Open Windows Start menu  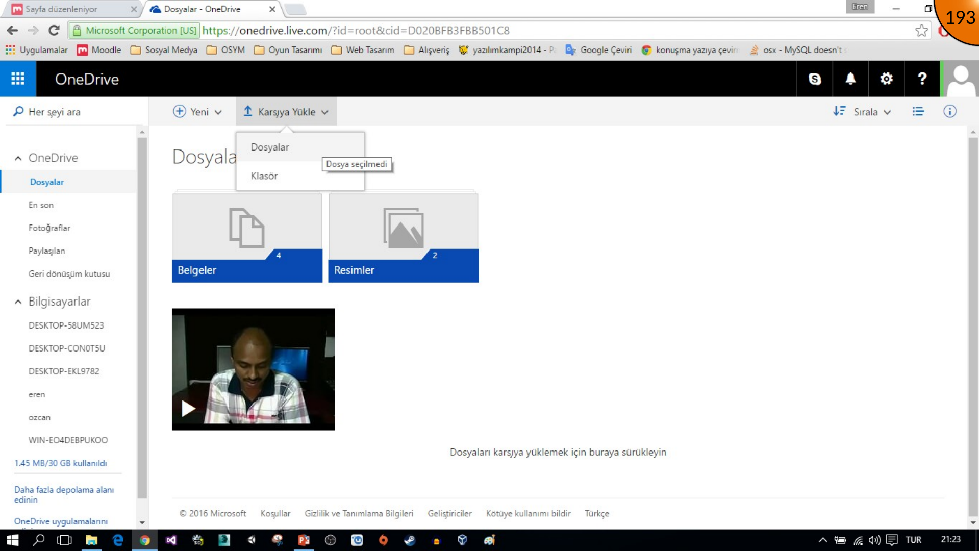(12, 540)
